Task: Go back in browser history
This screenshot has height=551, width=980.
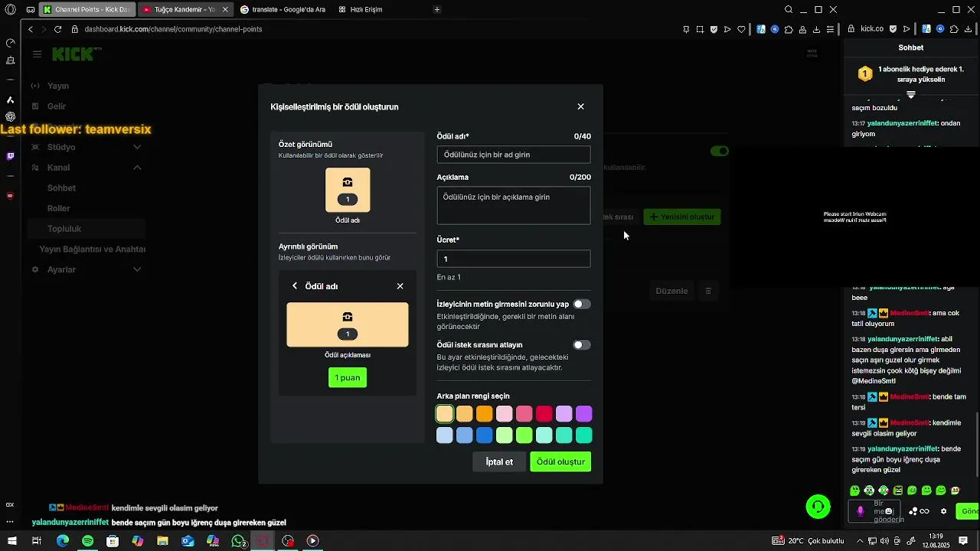Action: point(31,29)
